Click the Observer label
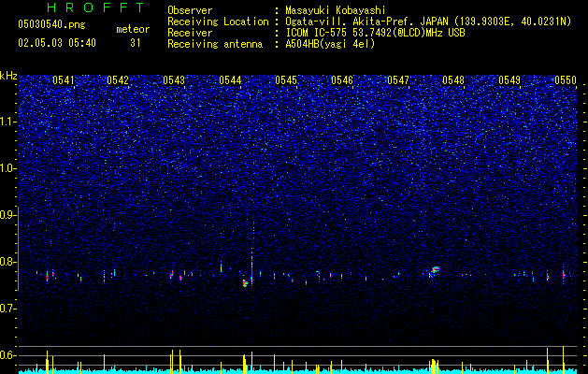The height and width of the screenshot is (374, 588). click(190, 10)
